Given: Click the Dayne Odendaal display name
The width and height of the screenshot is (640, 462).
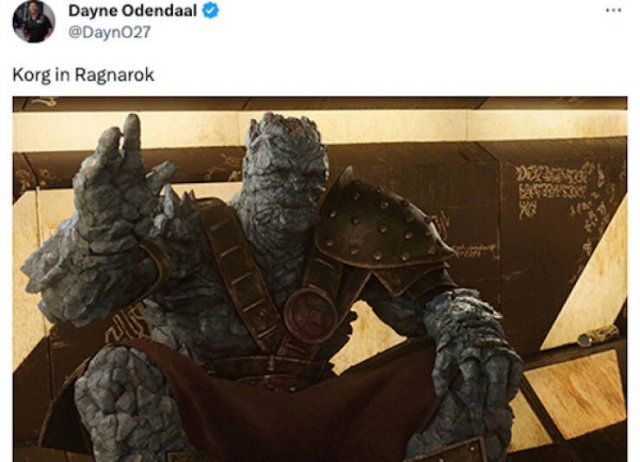Looking at the screenshot, I should [132, 11].
